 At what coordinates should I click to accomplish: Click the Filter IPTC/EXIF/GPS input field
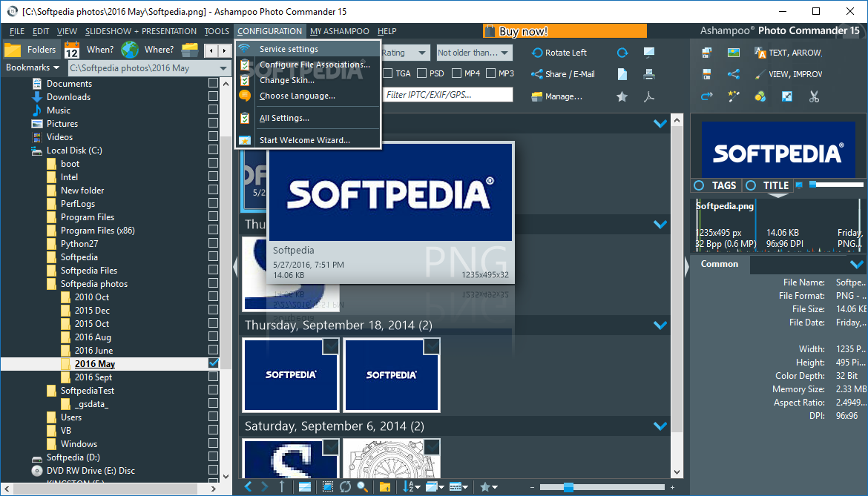tap(448, 95)
